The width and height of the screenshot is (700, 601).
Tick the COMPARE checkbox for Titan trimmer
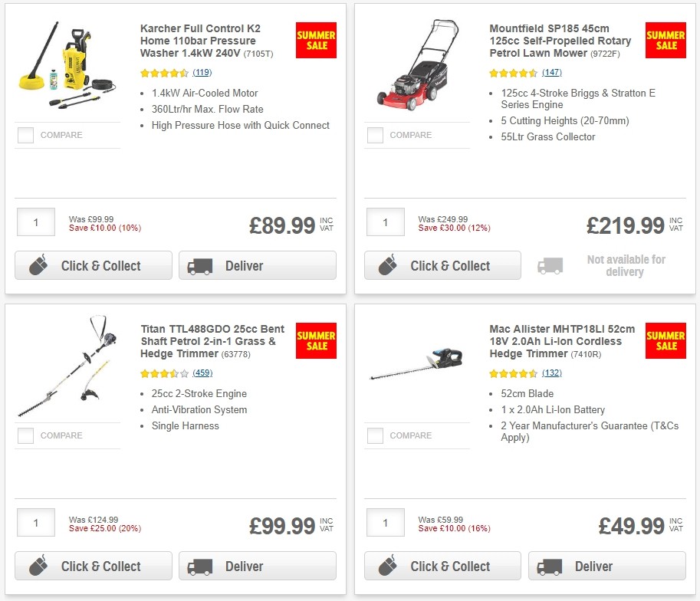coord(25,435)
